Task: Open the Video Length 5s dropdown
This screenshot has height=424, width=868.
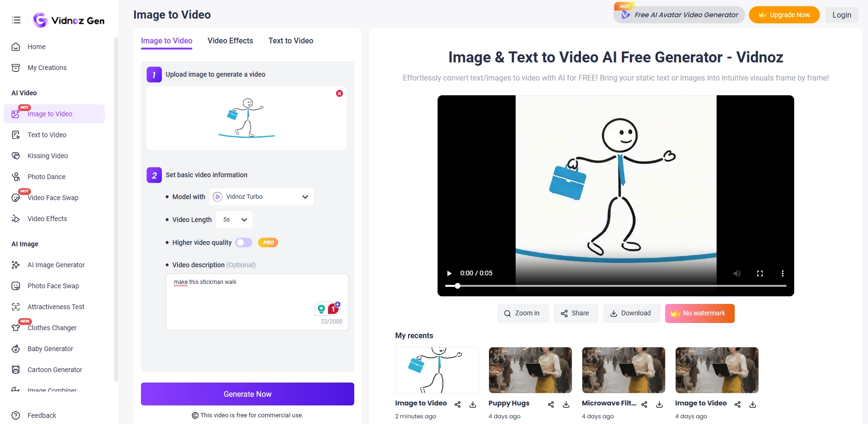Action: click(x=234, y=220)
